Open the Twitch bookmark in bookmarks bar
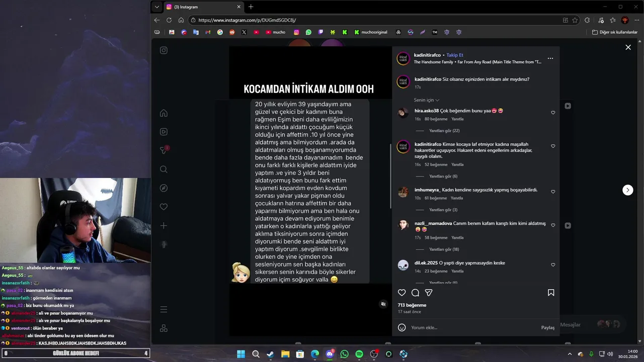Screen dimensions: 644x362 [320, 32]
